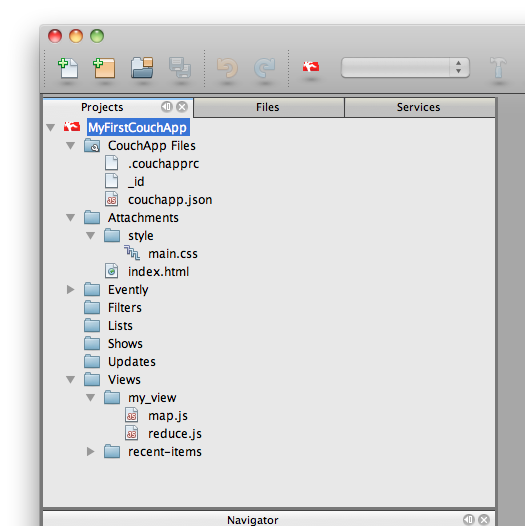Viewport: 525px width, 526px height.
Task: Click the Lists folder icon
Action: point(92,325)
